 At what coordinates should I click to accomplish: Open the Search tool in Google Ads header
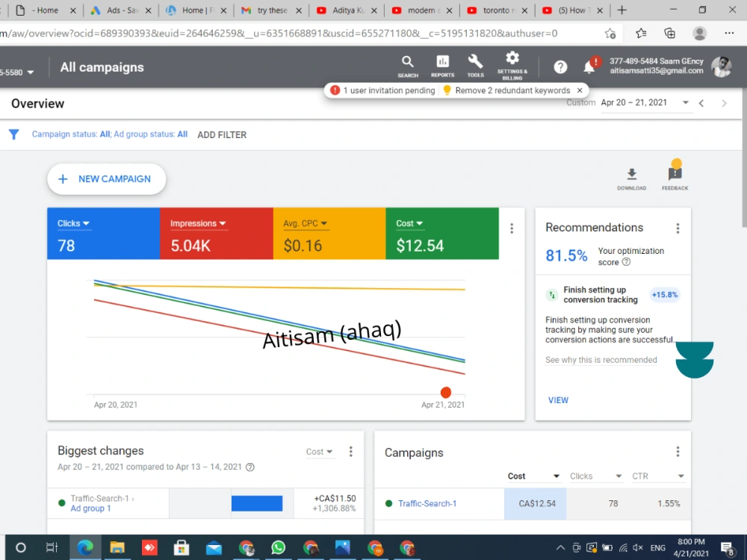pos(408,66)
